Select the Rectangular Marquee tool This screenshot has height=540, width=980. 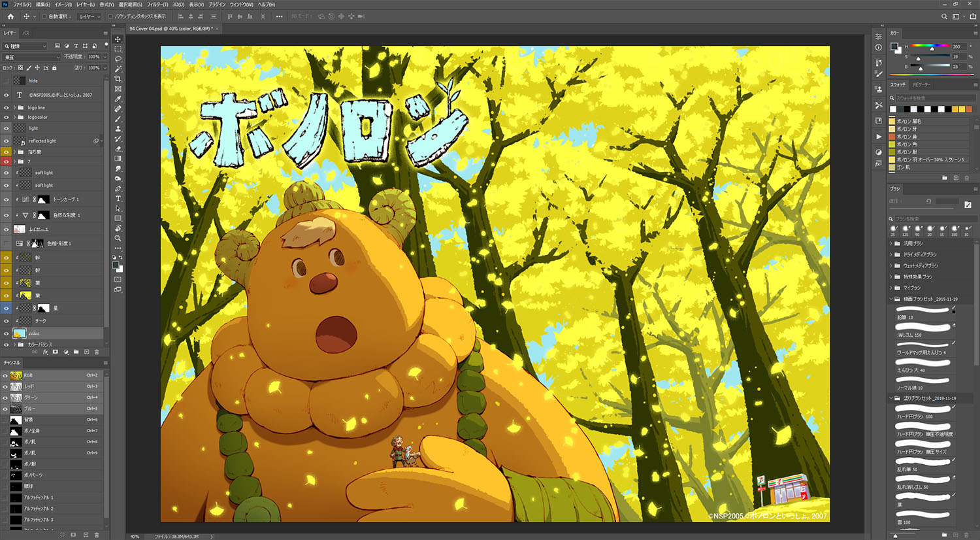tap(118, 49)
